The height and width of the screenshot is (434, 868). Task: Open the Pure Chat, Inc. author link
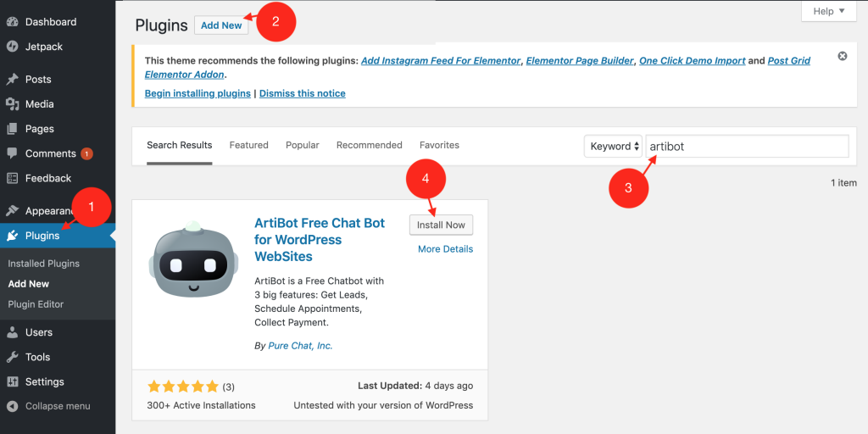point(300,346)
